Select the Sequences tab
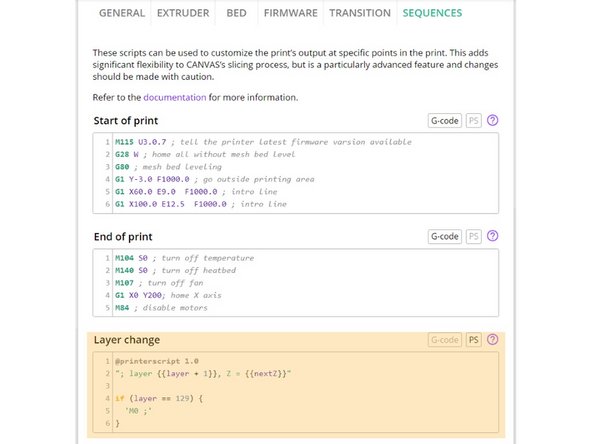The height and width of the screenshot is (444, 592). (x=432, y=13)
